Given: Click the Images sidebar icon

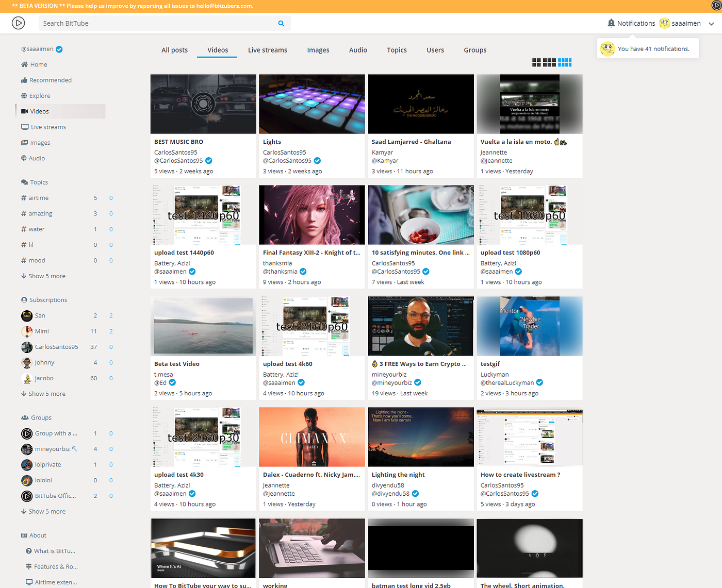Looking at the screenshot, I should pos(24,143).
